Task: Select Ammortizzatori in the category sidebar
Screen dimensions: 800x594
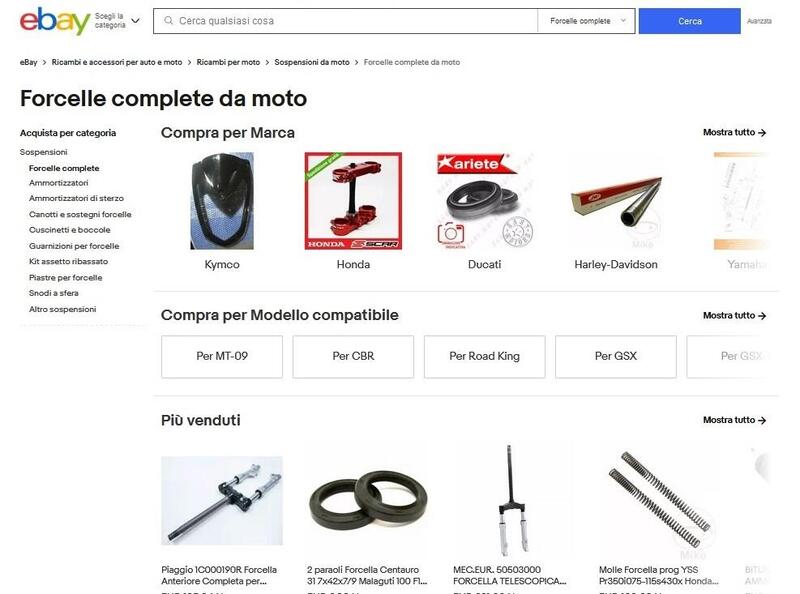Action: (x=59, y=183)
